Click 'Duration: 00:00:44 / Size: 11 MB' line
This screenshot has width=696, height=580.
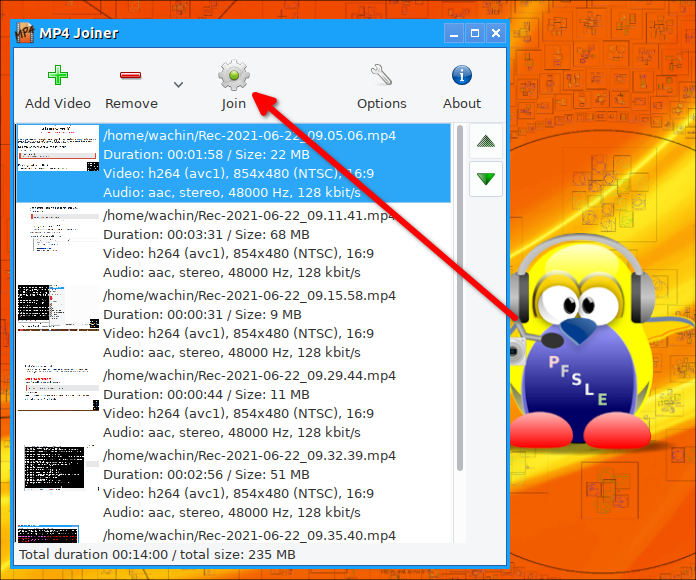point(206,395)
